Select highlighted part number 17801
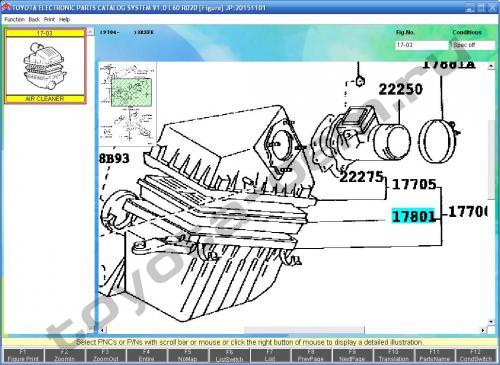Screen dimensions: 500x365 pyautogui.click(x=414, y=216)
